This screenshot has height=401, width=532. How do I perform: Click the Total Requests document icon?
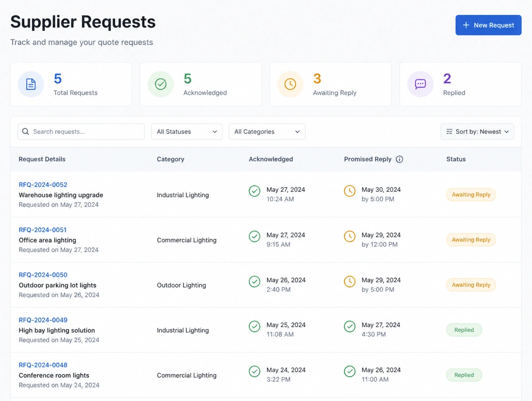click(31, 84)
